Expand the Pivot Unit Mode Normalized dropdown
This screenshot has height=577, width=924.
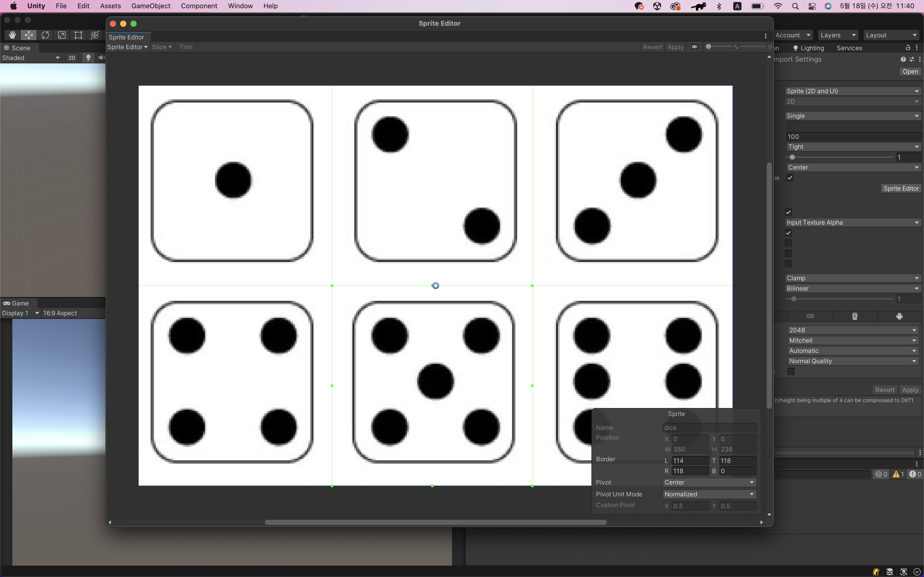(x=709, y=494)
